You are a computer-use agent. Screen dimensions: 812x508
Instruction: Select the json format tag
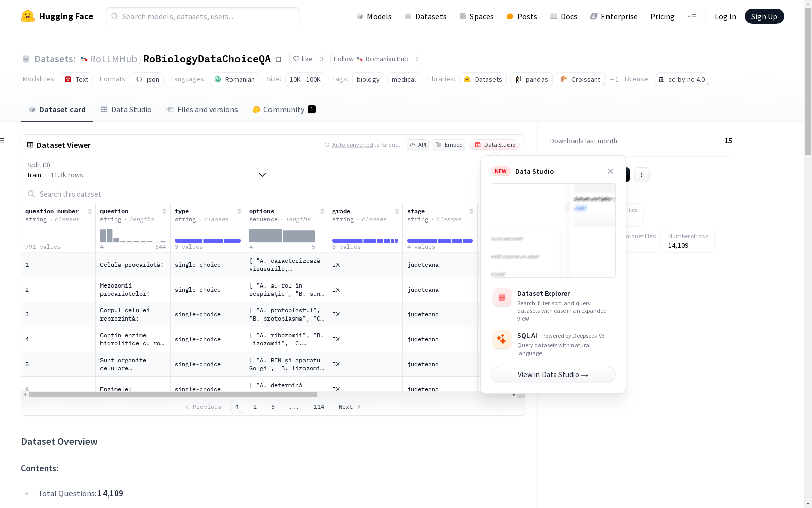tap(148, 79)
